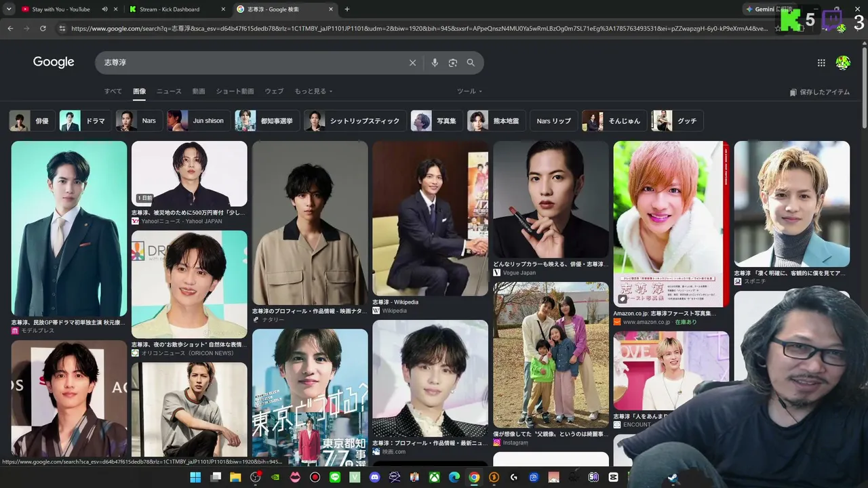Open the Google account avatar

[843, 63]
